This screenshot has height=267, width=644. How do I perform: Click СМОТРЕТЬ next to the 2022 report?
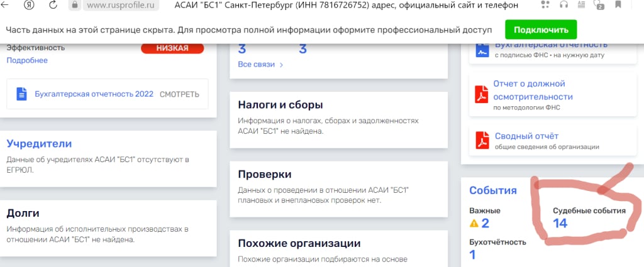pyautogui.click(x=179, y=94)
